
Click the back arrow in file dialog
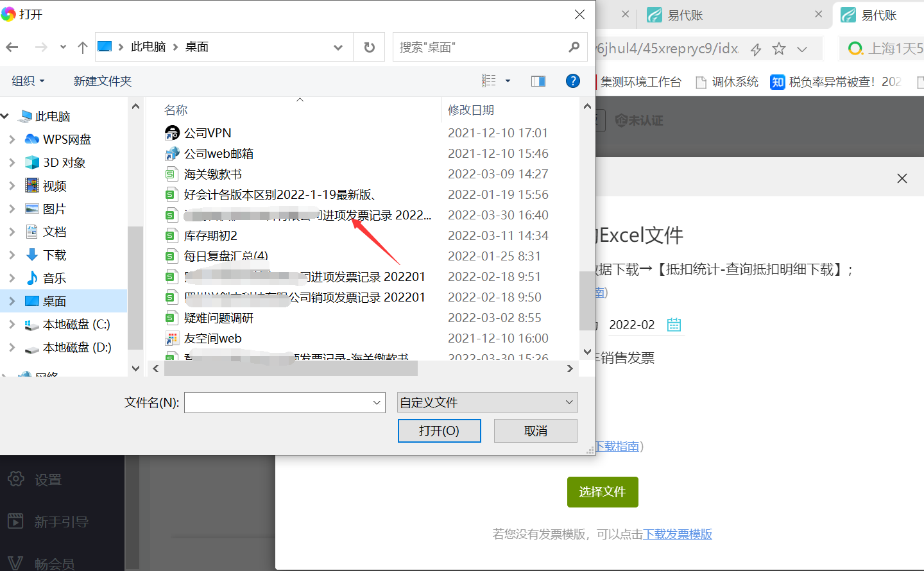pyautogui.click(x=12, y=47)
